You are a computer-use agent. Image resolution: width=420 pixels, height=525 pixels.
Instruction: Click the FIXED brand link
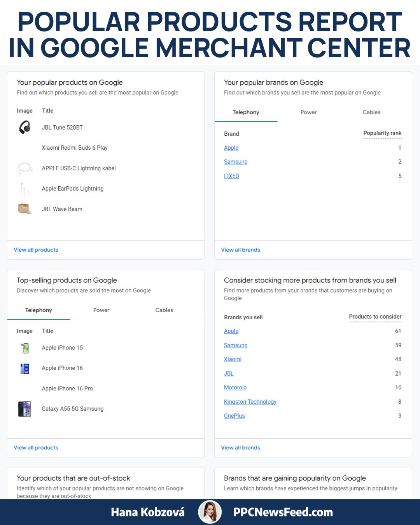[x=231, y=176]
